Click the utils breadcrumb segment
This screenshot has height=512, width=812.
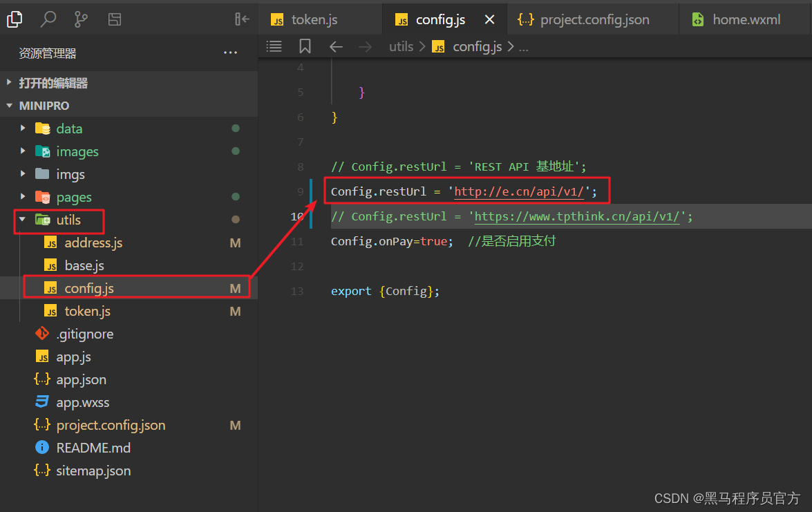click(402, 46)
